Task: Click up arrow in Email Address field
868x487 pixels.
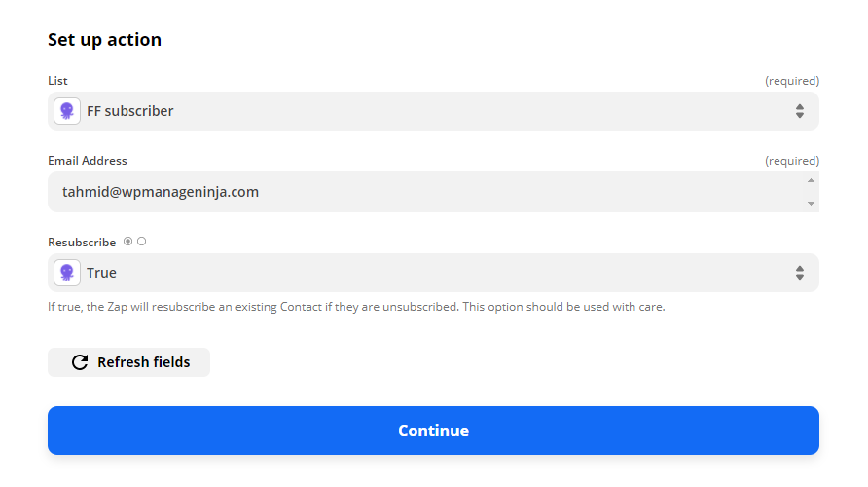Action: [811, 180]
